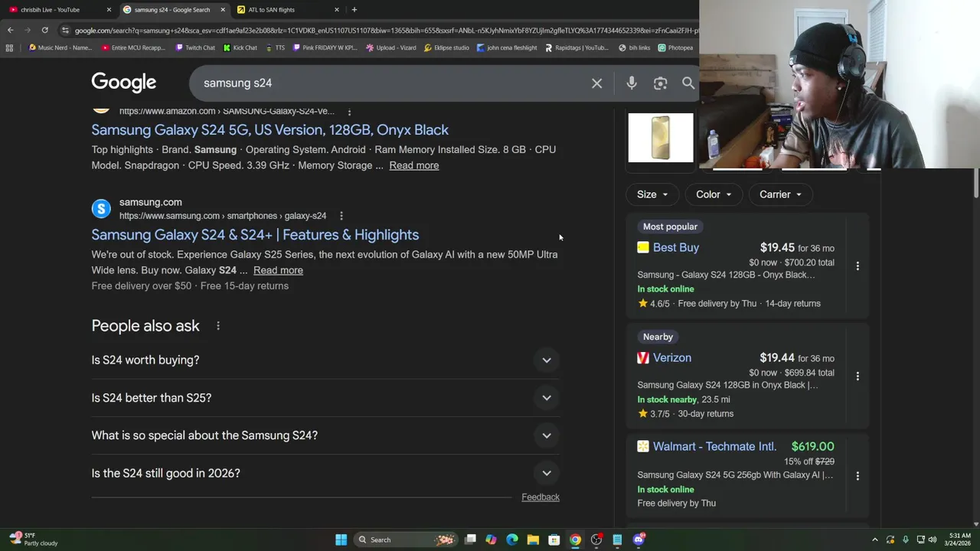Start voice search with the microphone icon

tap(632, 83)
